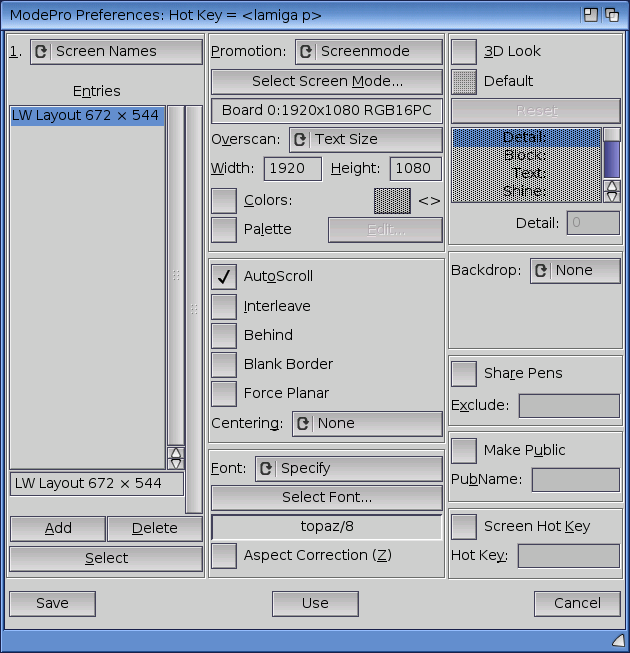630x653 pixels.
Task: Click the entry name text field
Action: pos(97,484)
